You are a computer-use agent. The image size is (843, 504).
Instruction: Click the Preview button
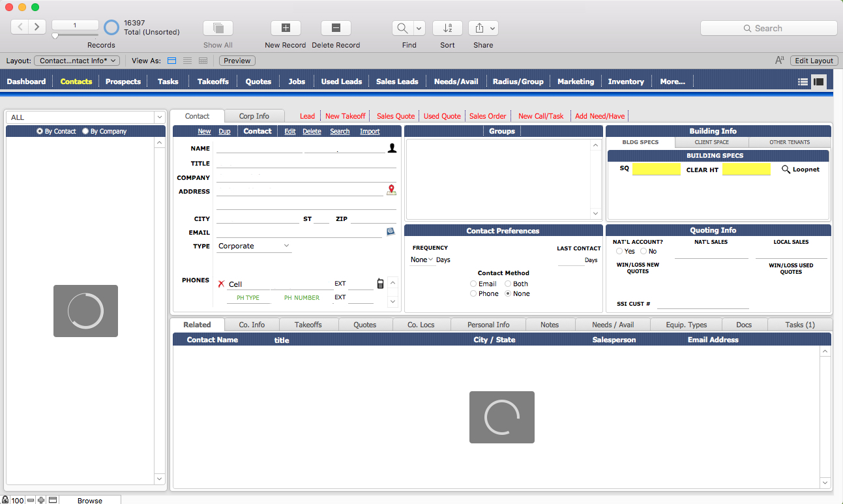coord(237,60)
